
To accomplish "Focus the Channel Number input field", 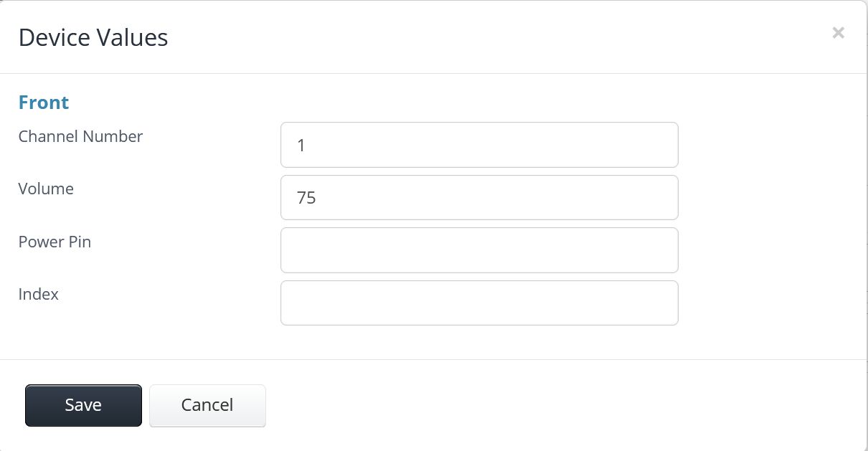I will tap(479, 145).
